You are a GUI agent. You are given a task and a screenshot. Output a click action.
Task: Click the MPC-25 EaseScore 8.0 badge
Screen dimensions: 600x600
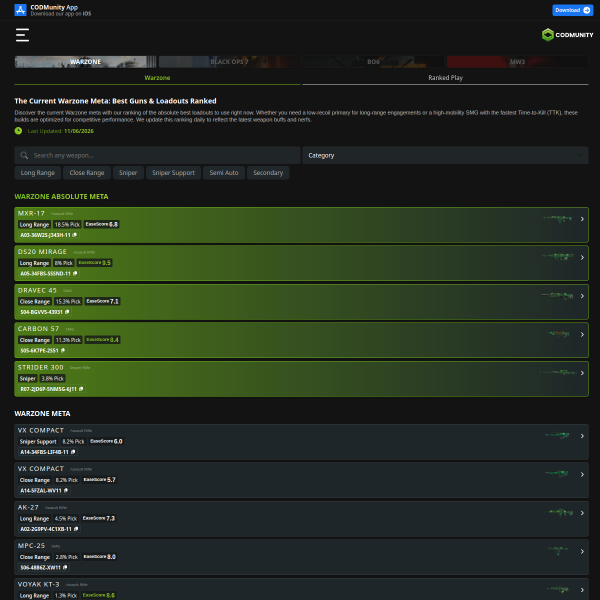click(x=99, y=557)
